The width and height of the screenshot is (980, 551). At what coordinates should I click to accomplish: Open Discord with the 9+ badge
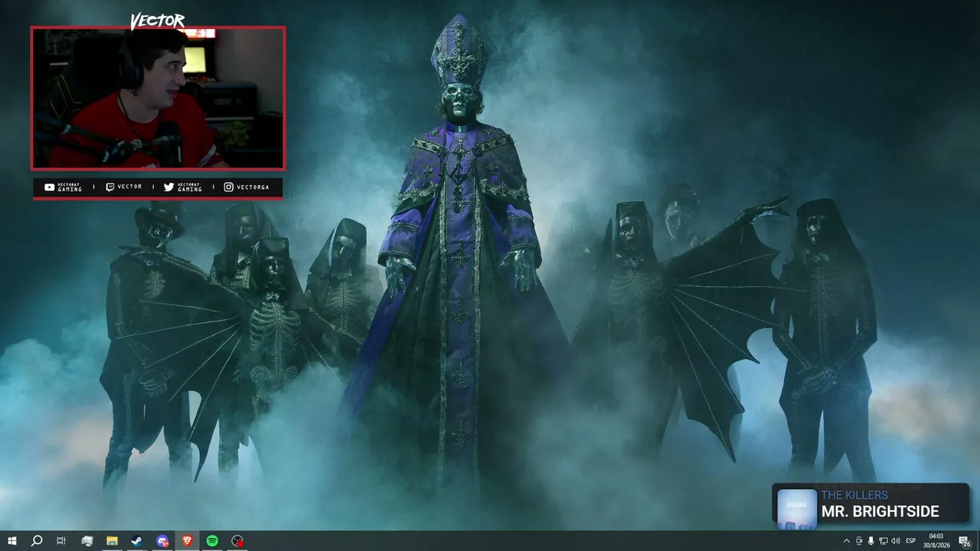(x=162, y=541)
